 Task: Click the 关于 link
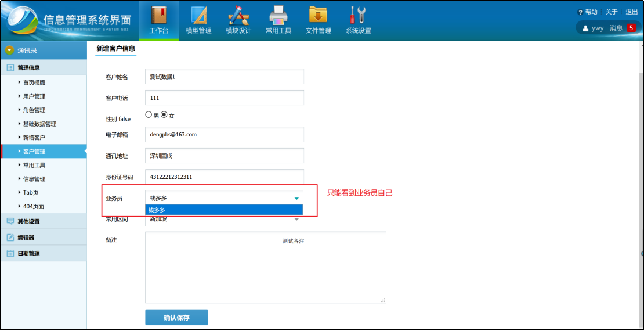click(612, 12)
